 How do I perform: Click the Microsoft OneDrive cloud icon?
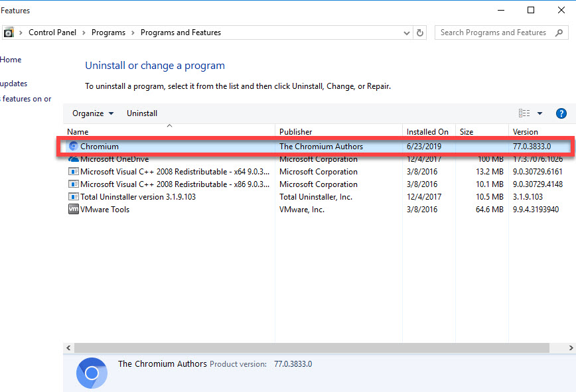[74, 159]
